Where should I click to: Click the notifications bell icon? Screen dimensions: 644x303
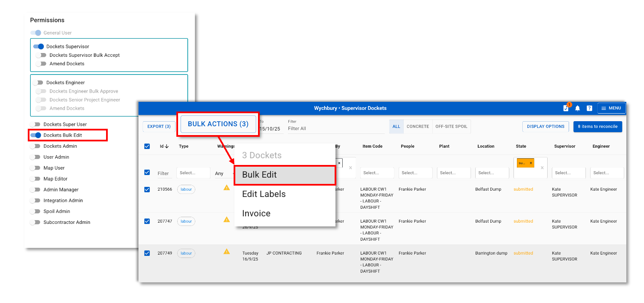coord(577,108)
